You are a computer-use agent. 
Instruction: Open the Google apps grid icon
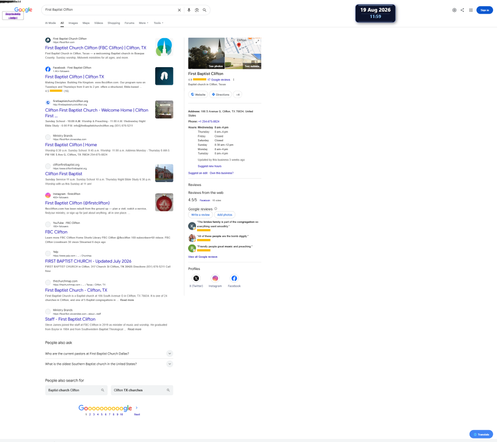(x=471, y=10)
